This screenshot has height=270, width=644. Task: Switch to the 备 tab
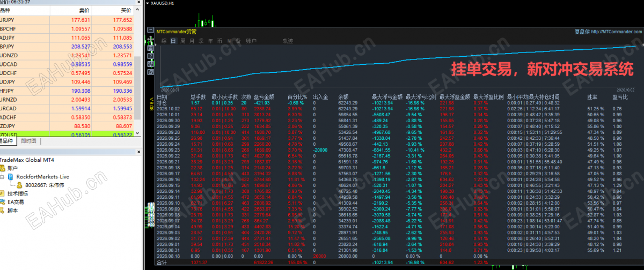[x=238, y=41]
